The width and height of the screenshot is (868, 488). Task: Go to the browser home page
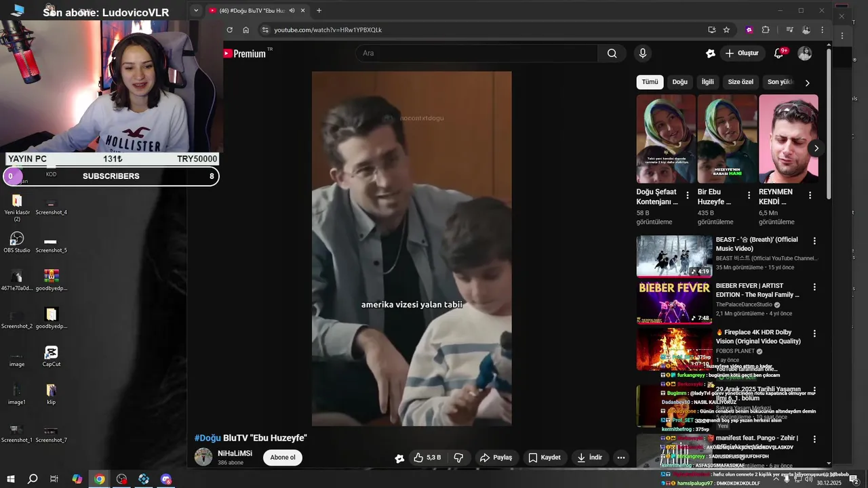point(246,30)
